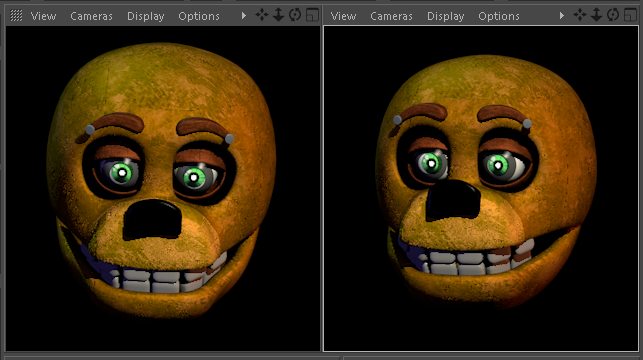Toggle active view icon in left viewport
The height and width of the screenshot is (360, 643).
312,15
